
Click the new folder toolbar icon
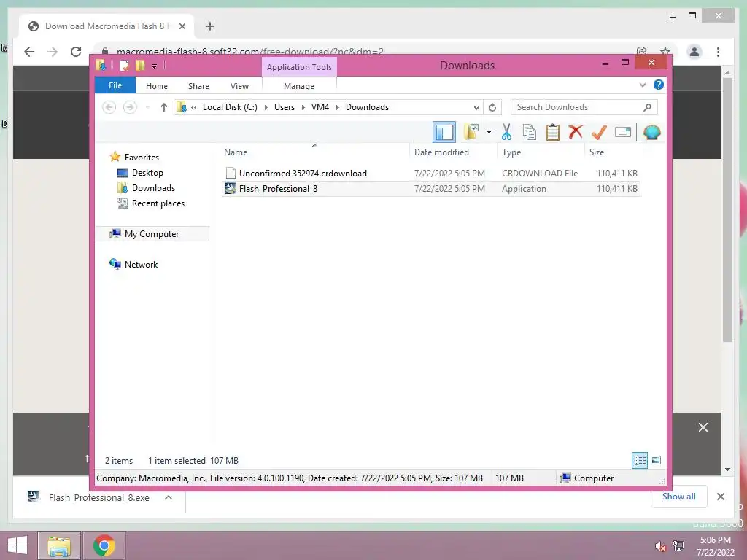(x=471, y=132)
